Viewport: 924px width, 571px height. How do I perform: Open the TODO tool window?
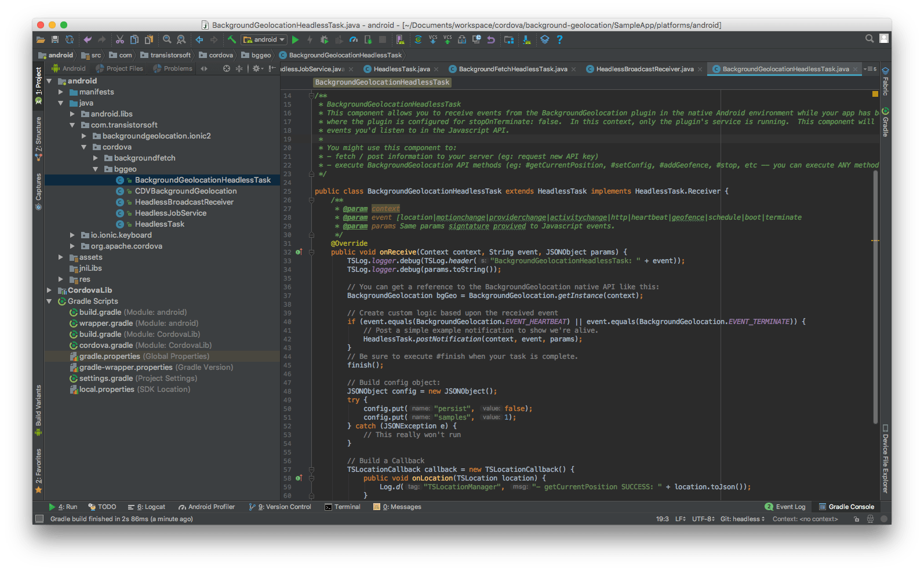click(x=102, y=507)
